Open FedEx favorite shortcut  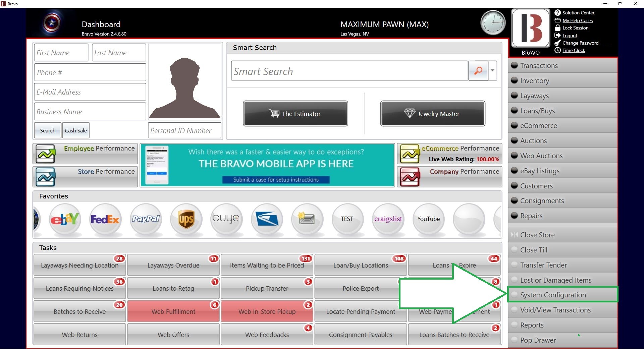point(105,219)
